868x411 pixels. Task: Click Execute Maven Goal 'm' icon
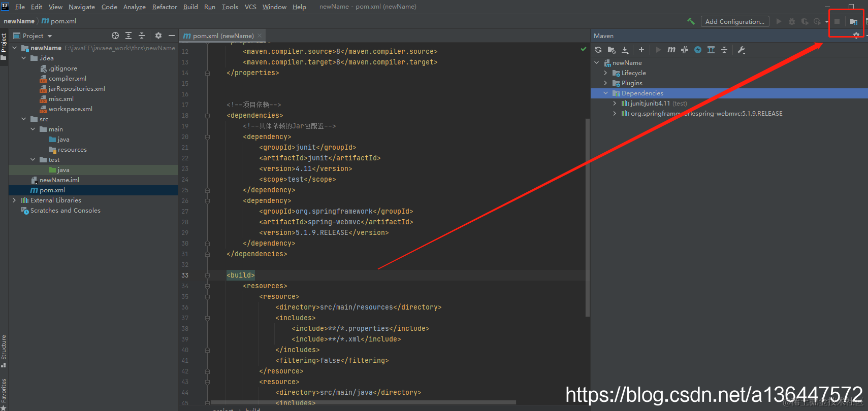(671, 50)
